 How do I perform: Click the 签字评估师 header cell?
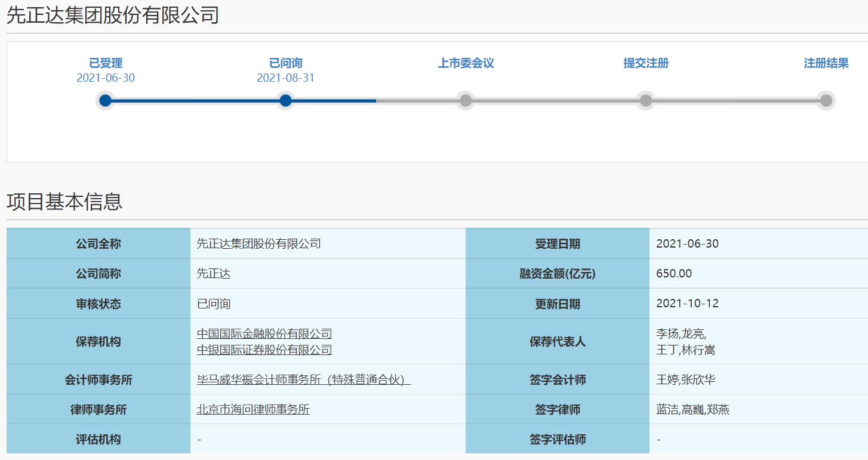(558, 439)
